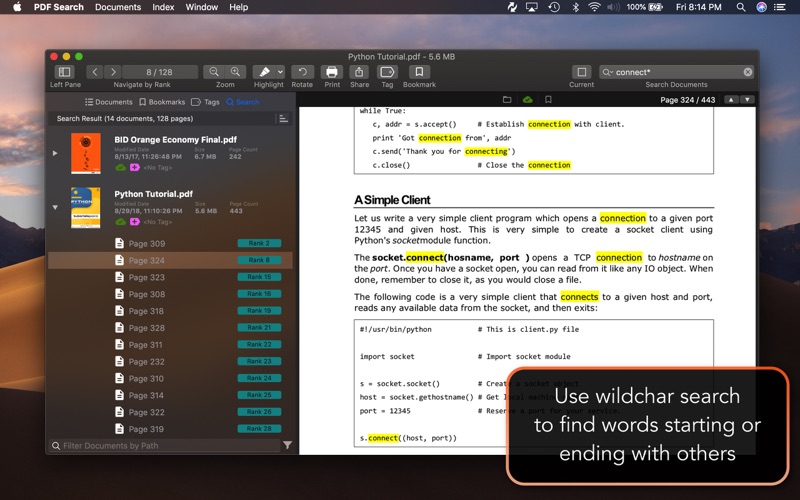Select the Highlight marker tool
This screenshot has width=800, height=500.
pos(264,72)
